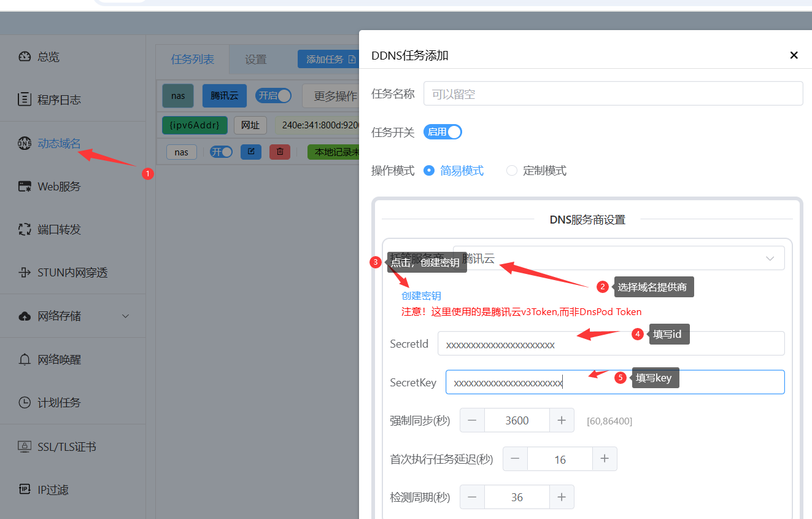Click the DNS服务商设置 section heading
Screen dimensions: 812x519
pyautogui.click(x=587, y=219)
